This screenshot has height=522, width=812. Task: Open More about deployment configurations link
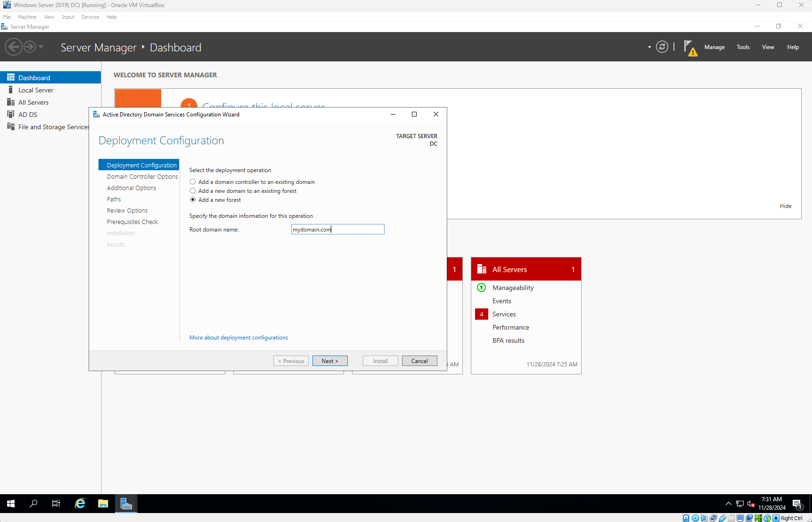click(238, 338)
